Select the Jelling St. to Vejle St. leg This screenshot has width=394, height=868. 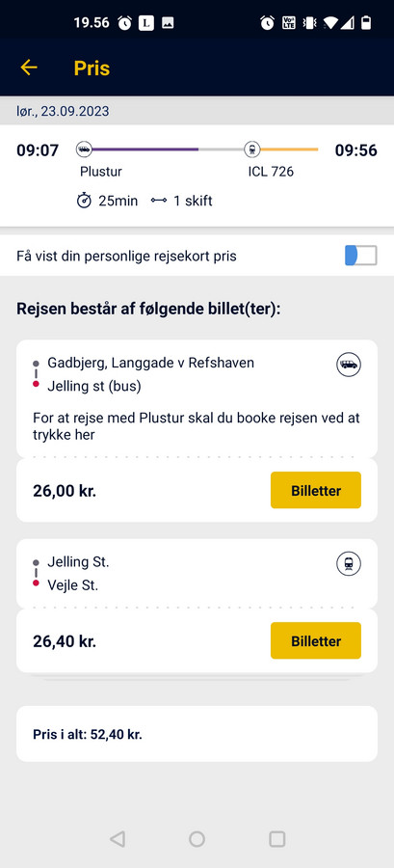[x=197, y=574]
